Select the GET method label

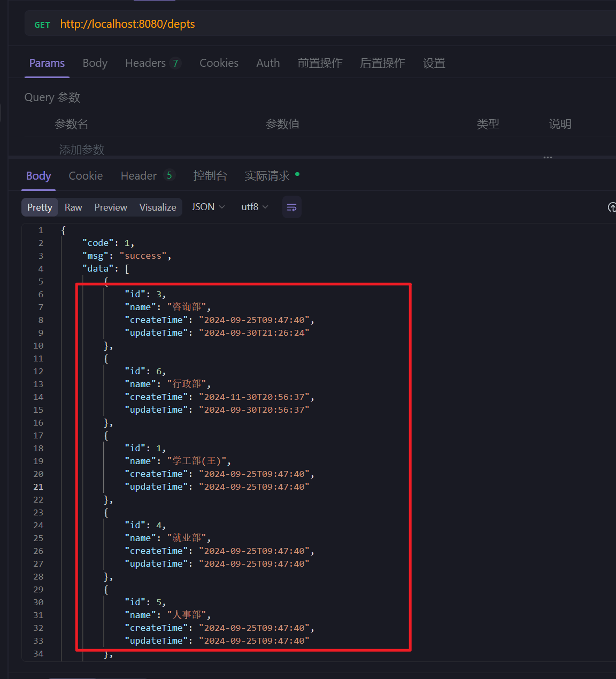point(42,25)
